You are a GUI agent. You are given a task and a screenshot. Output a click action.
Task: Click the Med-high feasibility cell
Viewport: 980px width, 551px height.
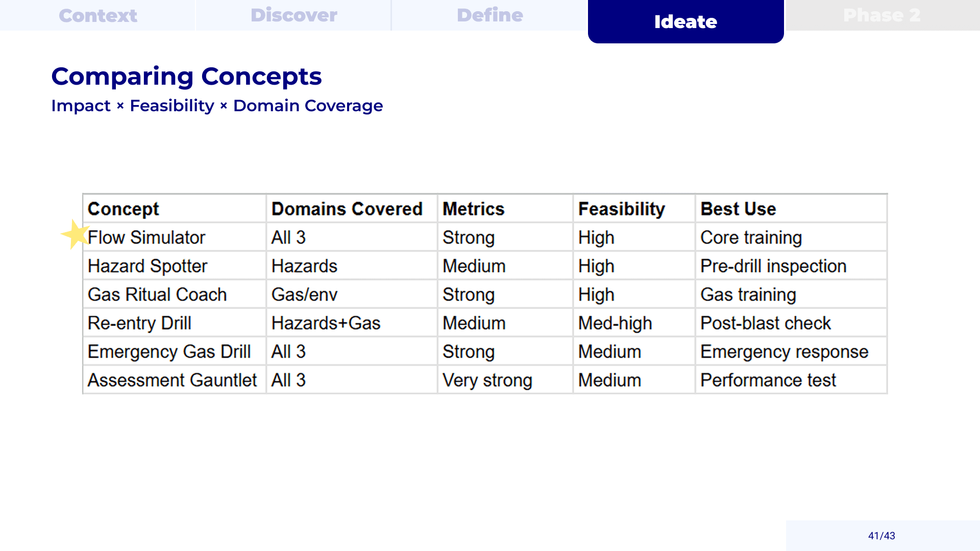point(615,323)
